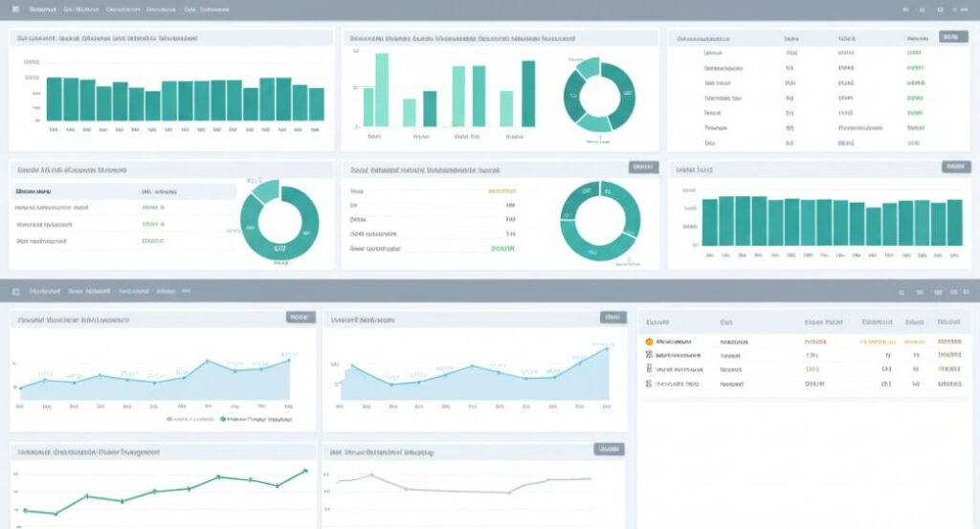This screenshot has height=529, width=980.
Task: Click the gray button on the bottom-middle line chart panel
Action: click(x=609, y=448)
